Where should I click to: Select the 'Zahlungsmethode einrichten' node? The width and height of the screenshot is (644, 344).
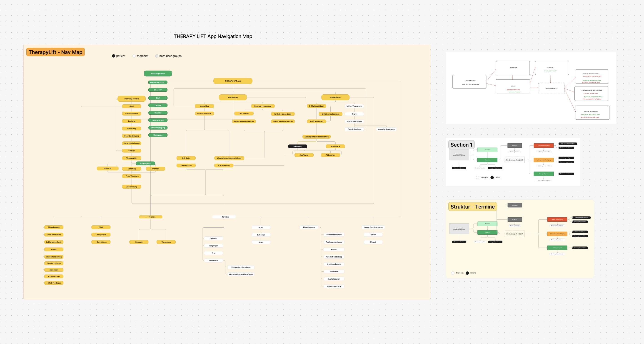click(x=317, y=137)
